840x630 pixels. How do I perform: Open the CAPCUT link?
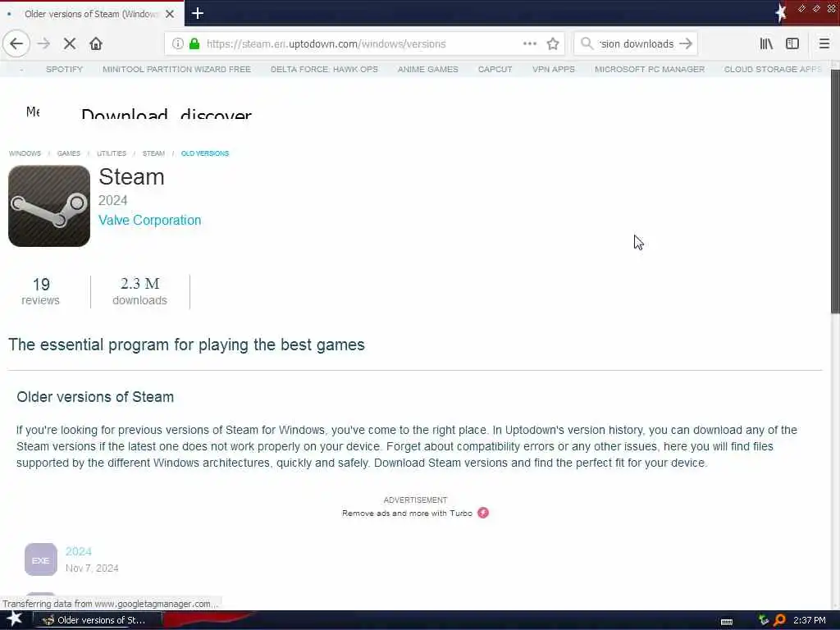point(495,69)
